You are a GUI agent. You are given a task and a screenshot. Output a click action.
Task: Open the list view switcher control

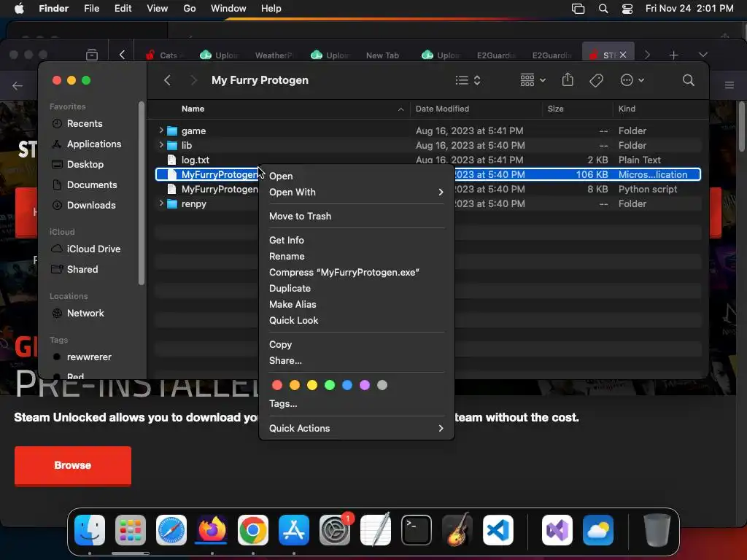point(468,80)
